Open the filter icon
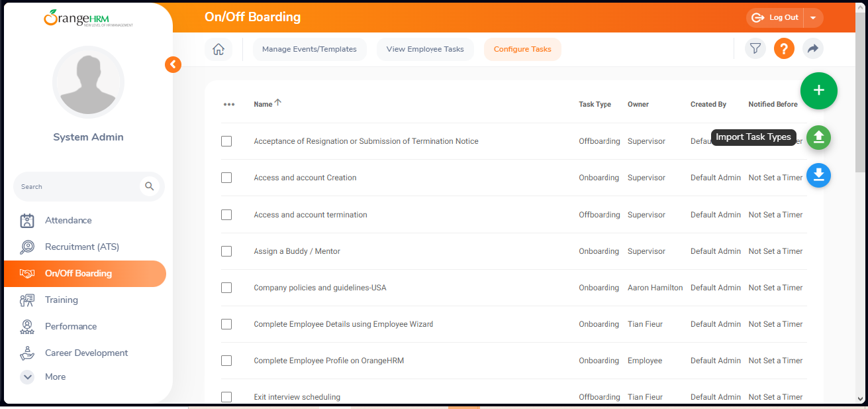The width and height of the screenshot is (868, 409). (755, 48)
